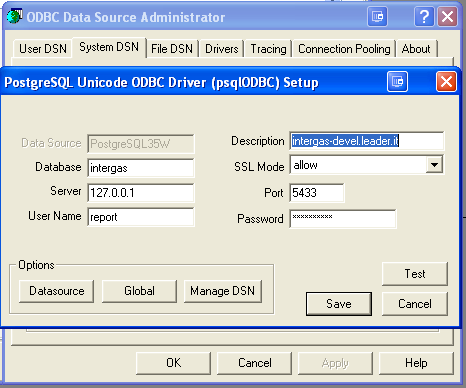Open Global options
The width and height of the screenshot is (466, 388).
tap(139, 291)
